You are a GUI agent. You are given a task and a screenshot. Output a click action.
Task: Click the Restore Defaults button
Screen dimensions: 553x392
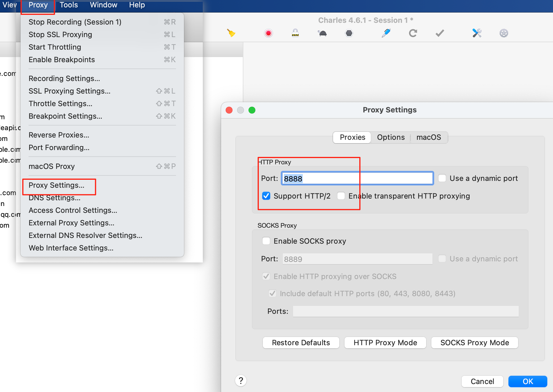click(x=301, y=343)
